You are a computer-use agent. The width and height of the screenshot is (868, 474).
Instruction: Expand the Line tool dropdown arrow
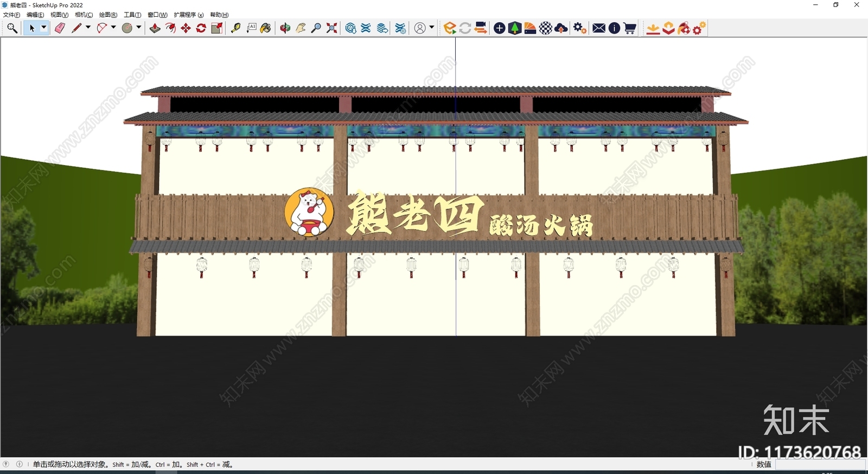[88, 28]
